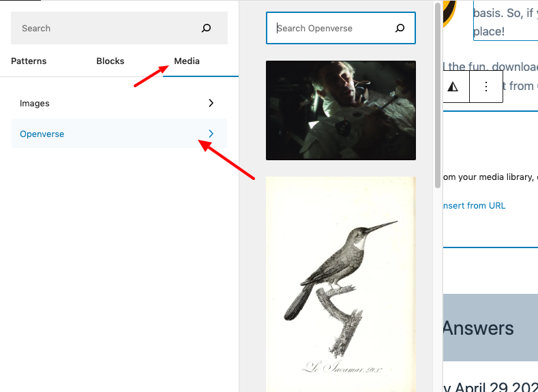Viewport: 538px width, 392px height.
Task: Follow the Insert from URL link
Action: (474, 206)
